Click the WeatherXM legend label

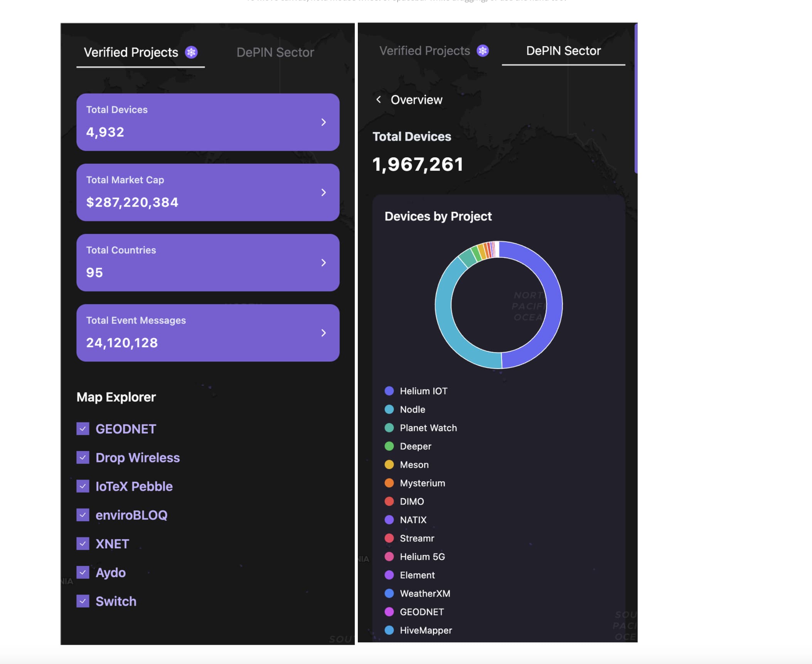coord(425,593)
